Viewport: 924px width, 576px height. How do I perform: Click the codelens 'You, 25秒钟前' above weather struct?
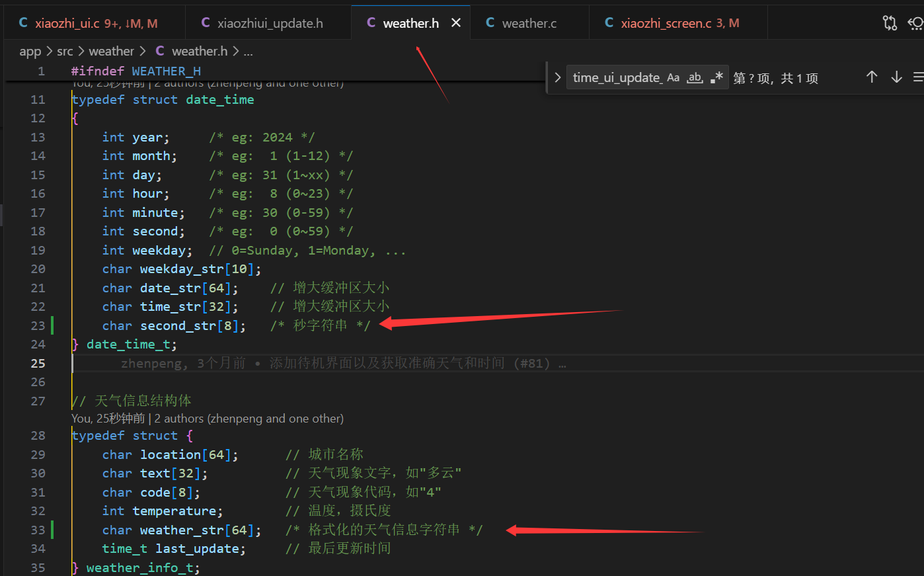[x=108, y=419]
